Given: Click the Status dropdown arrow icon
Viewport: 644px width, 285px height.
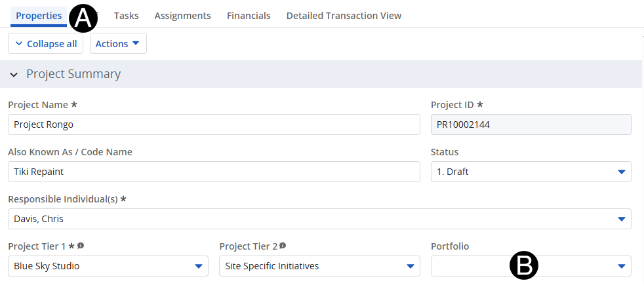Looking at the screenshot, I should 621,172.
